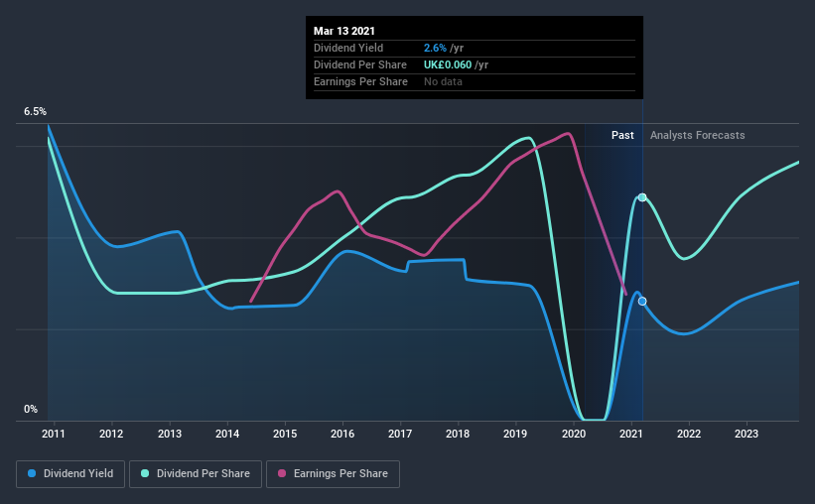Click the 2011 x-axis label
Image resolution: width=815 pixels, height=504 pixels.
tap(53, 434)
